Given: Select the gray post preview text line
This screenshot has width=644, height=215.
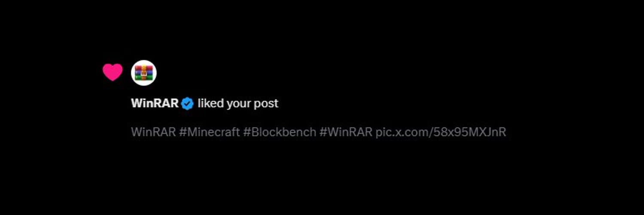Looking at the screenshot, I should 319,132.
